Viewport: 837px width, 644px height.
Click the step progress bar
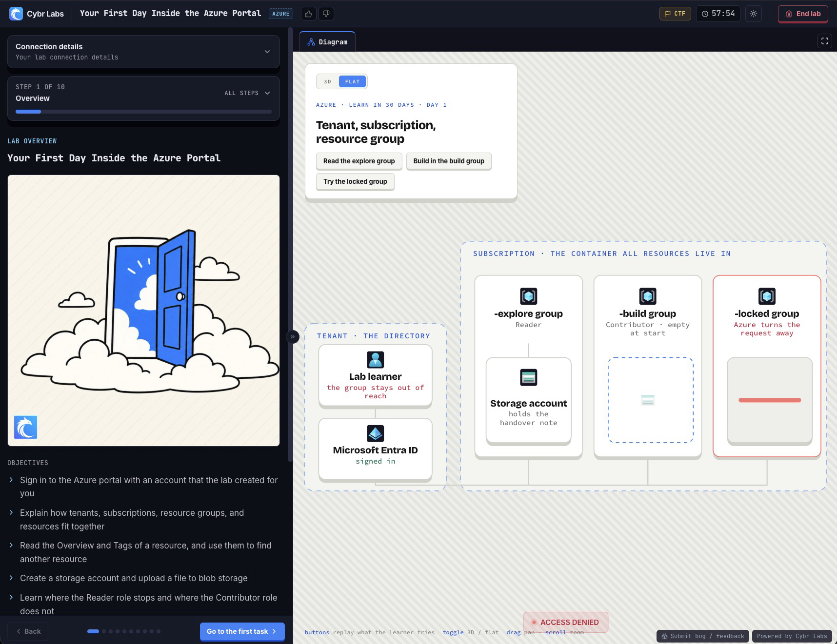point(143,112)
